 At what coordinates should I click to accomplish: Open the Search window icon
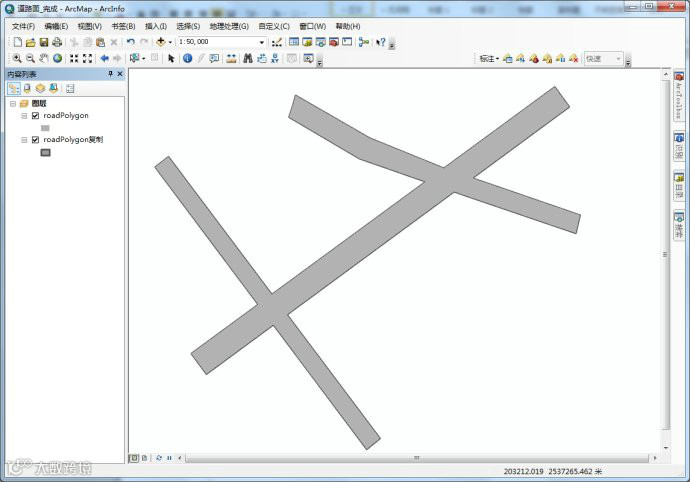point(321,42)
